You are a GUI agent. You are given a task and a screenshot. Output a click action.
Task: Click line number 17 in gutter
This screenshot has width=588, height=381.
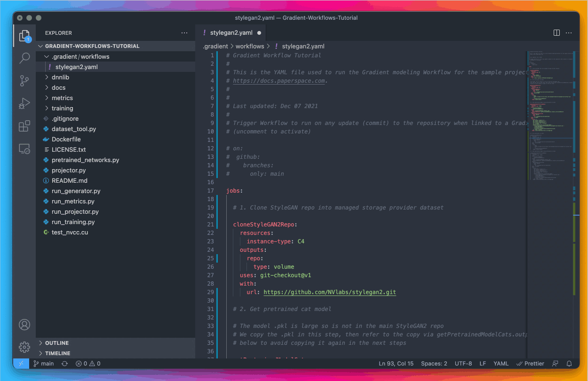click(210, 191)
